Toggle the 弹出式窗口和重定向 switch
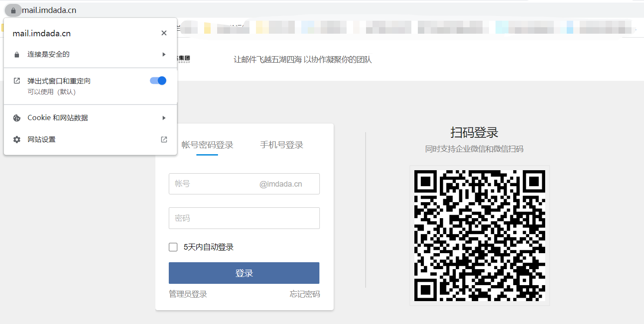Image resolution: width=644 pixels, height=324 pixels. click(x=158, y=81)
